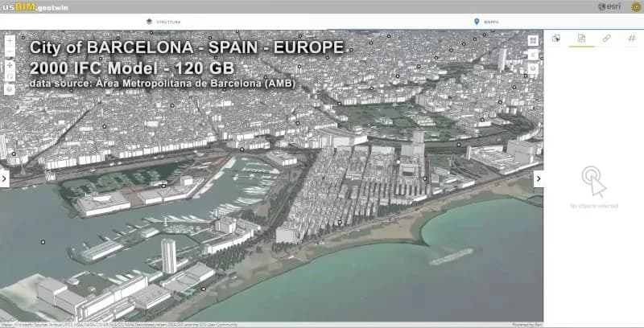Select the model point in the harbor water

(x=43, y=242)
